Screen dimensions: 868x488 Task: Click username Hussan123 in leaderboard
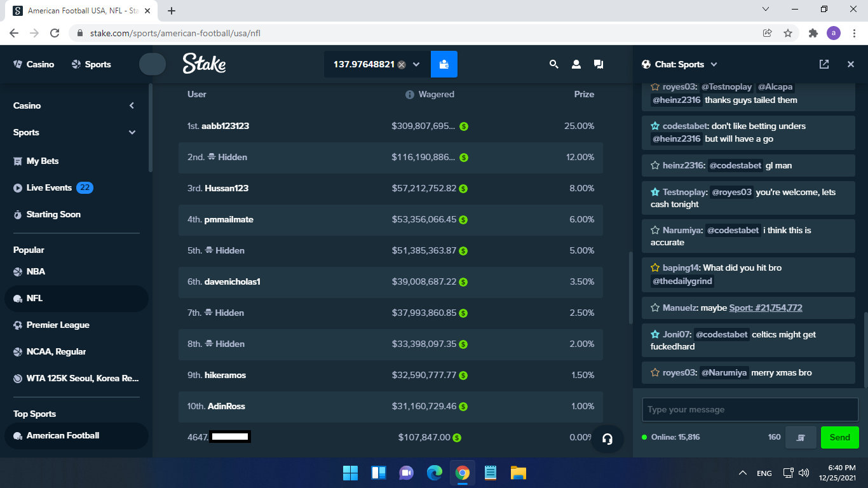pyautogui.click(x=227, y=189)
